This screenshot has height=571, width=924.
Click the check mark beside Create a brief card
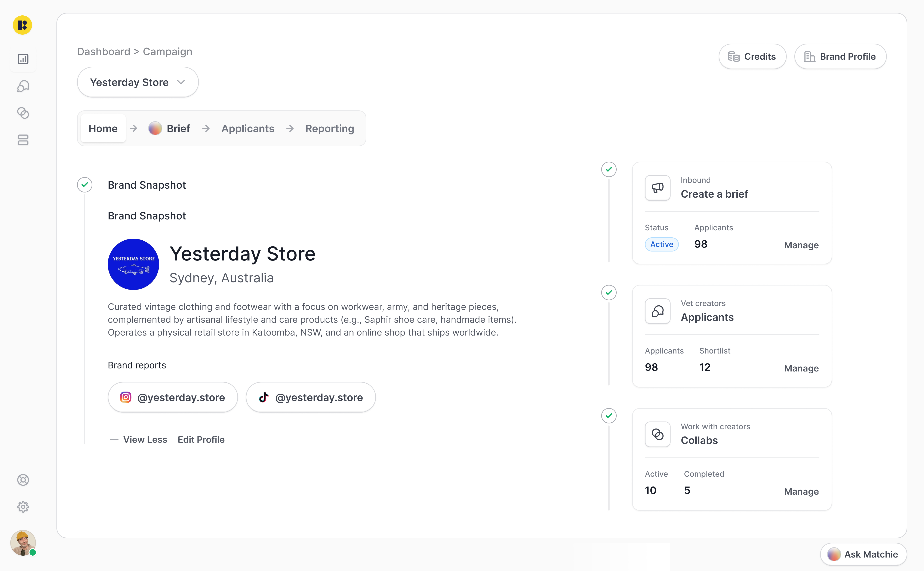click(x=609, y=169)
